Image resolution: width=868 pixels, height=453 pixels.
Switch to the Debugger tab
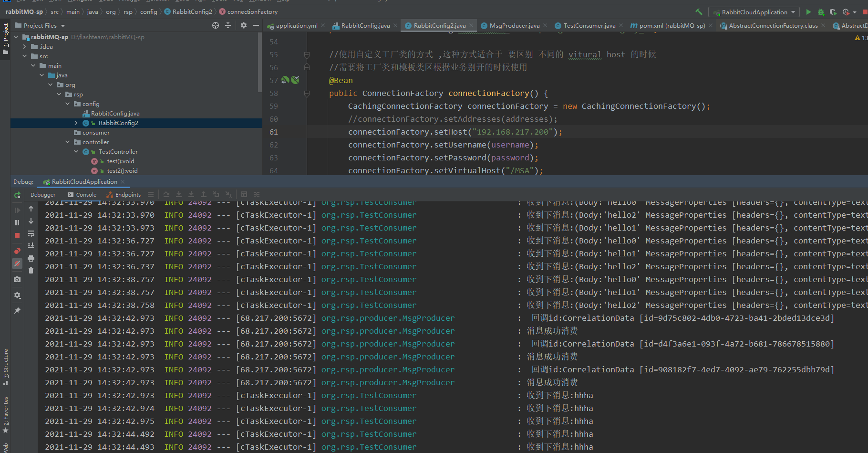click(43, 195)
